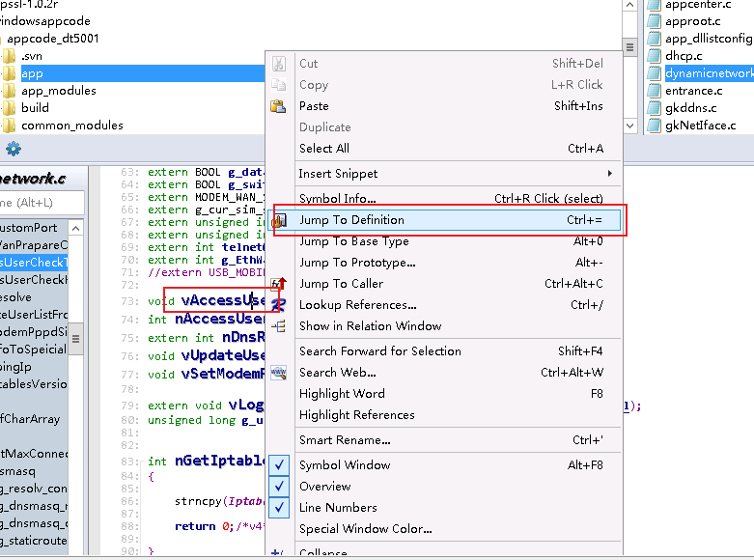
Task: Click the app_modules folder icon
Action: [x=9, y=91]
